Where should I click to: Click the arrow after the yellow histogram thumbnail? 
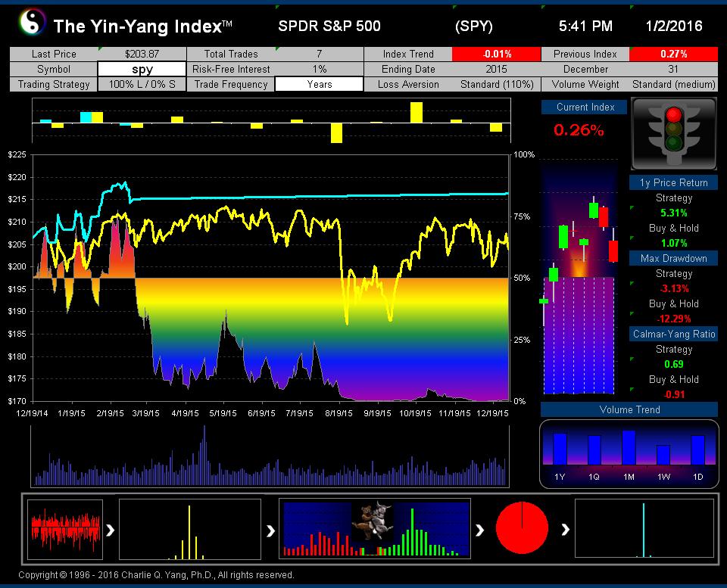pyautogui.click(x=270, y=530)
